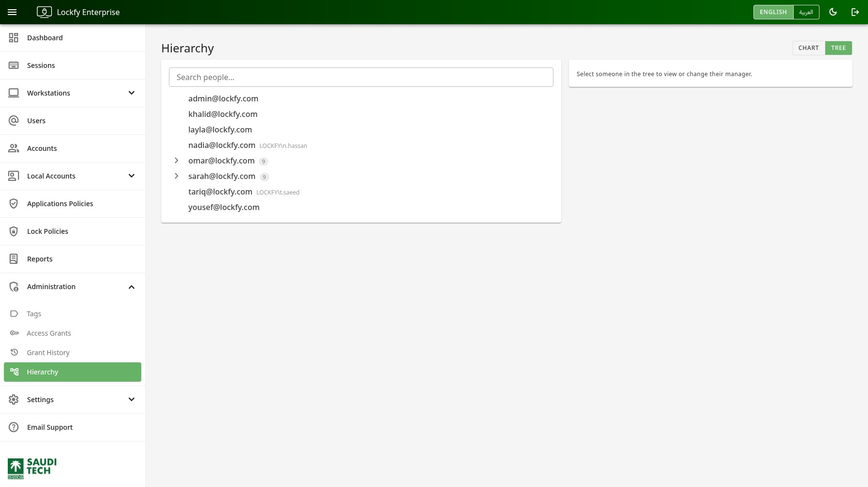The width and height of the screenshot is (868, 487).
Task: Click the Accounts people icon
Action: tap(14, 148)
